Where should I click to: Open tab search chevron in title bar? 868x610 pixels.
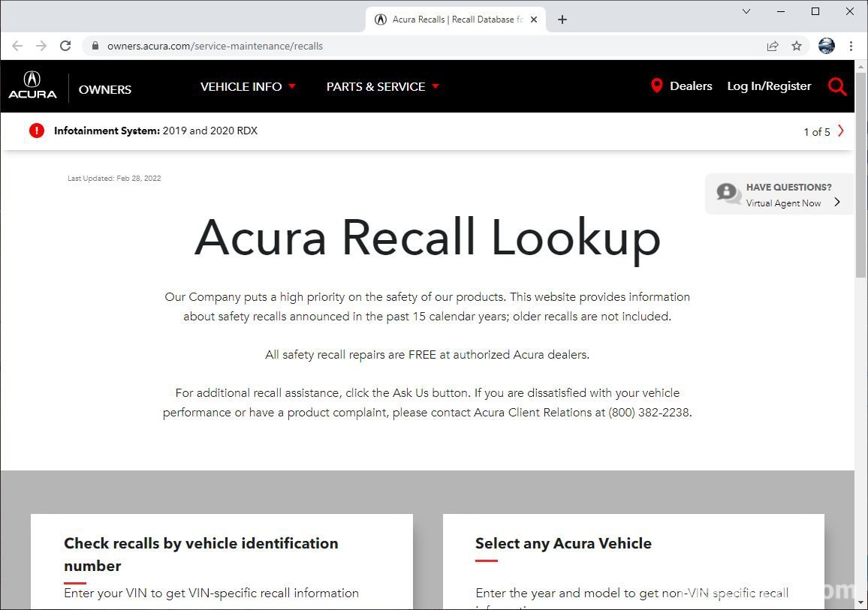point(746,11)
